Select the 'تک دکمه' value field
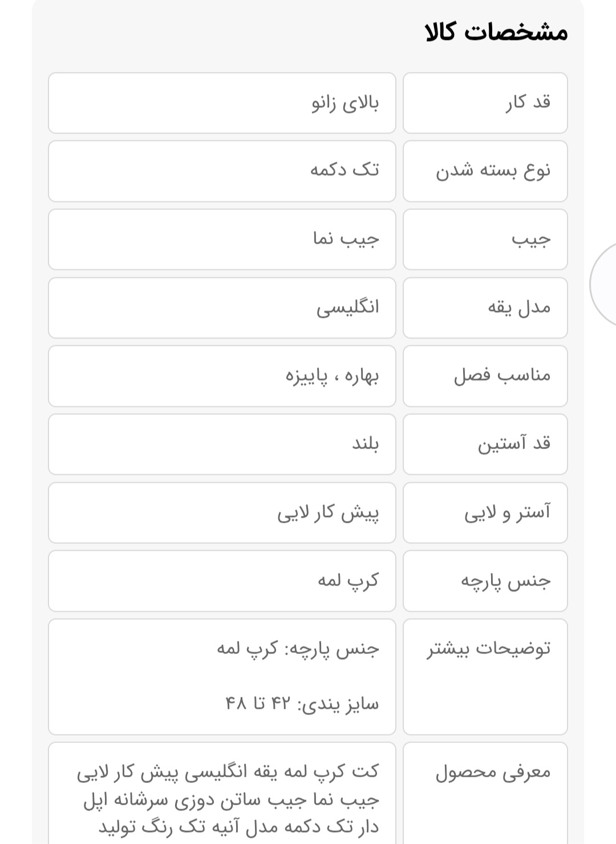This screenshot has height=844, width=616. pyautogui.click(x=222, y=171)
